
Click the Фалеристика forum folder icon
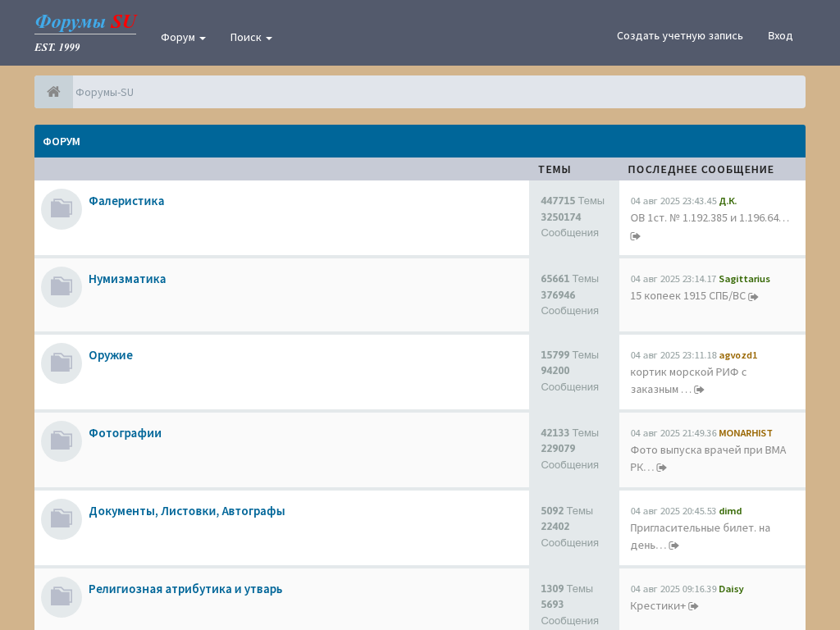coord(62,209)
